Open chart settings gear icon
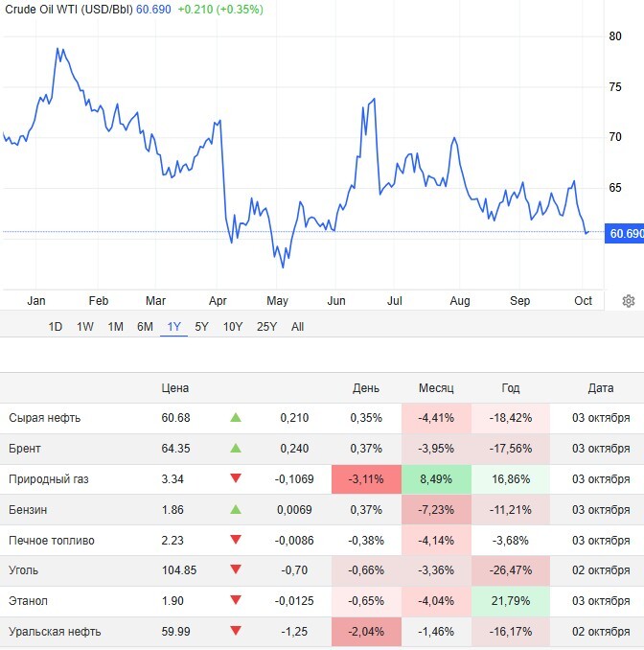The width and height of the screenshot is (644, 650). pos(629,301)
